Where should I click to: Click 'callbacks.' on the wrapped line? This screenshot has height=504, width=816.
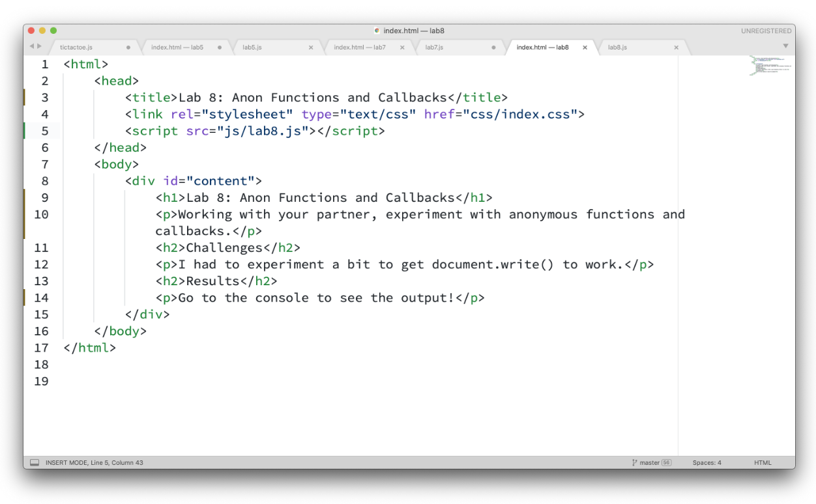pos(194,231)
